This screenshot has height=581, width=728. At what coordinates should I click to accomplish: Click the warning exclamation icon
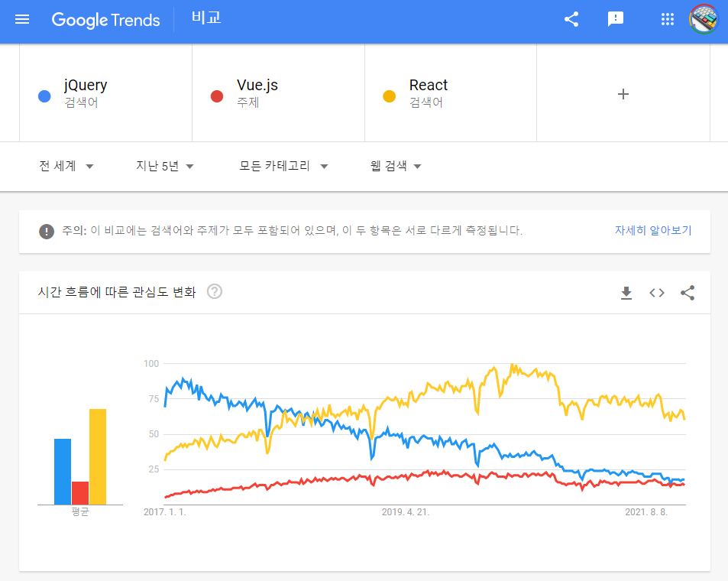(x=47, y=231)
